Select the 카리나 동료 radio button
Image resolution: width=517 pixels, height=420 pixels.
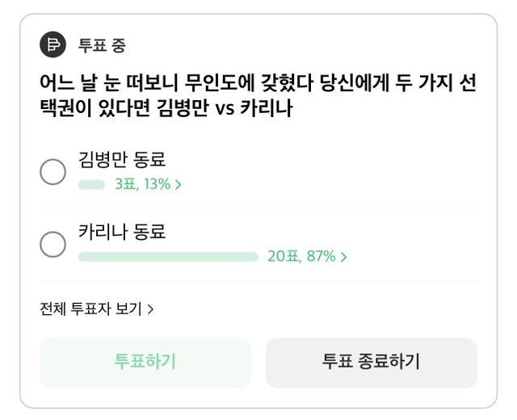53,244
